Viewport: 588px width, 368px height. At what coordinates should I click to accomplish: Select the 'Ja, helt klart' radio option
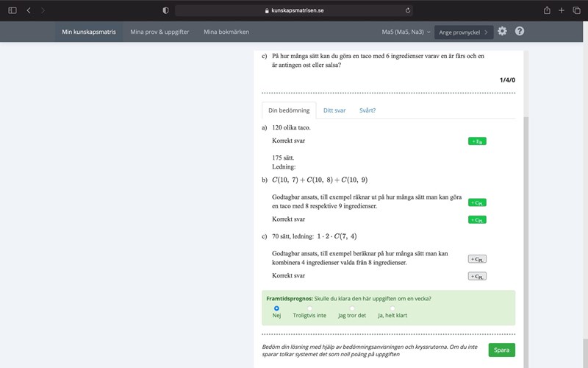[392, 308]
